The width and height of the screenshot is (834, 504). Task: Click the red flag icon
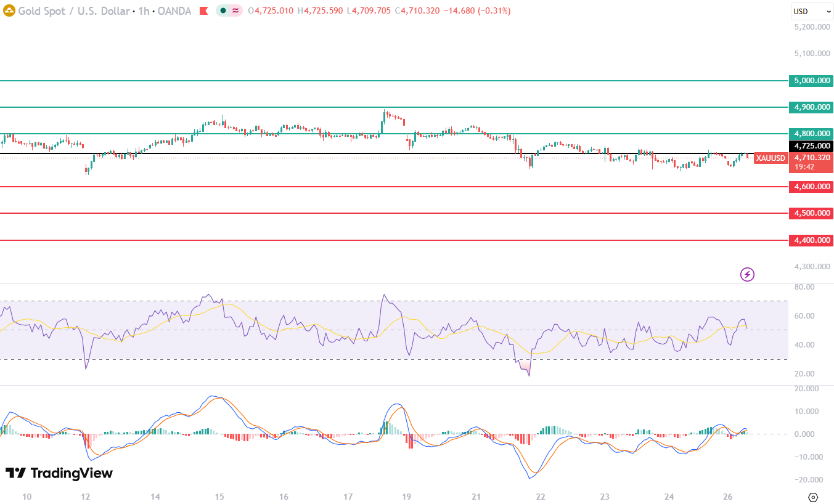(203, 10)
